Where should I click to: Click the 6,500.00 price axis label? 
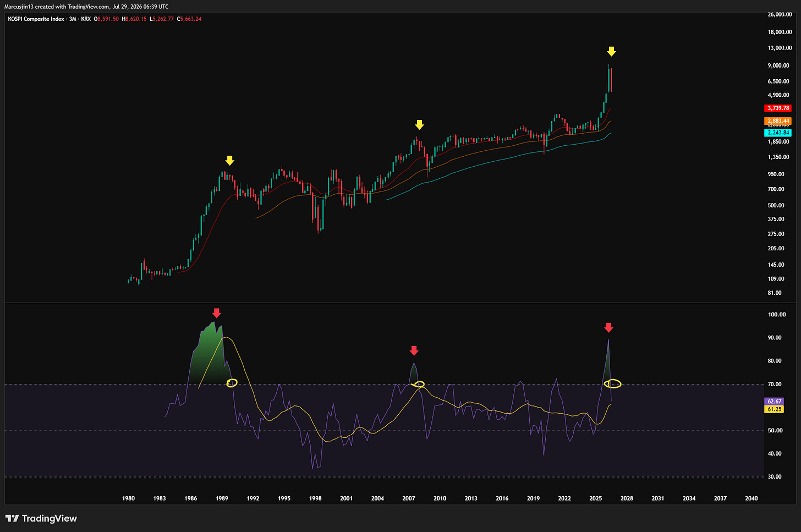778,81
